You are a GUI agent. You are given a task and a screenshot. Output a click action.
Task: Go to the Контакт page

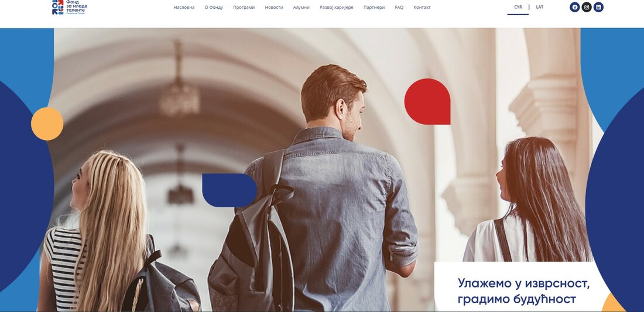[x=422, y=8]
